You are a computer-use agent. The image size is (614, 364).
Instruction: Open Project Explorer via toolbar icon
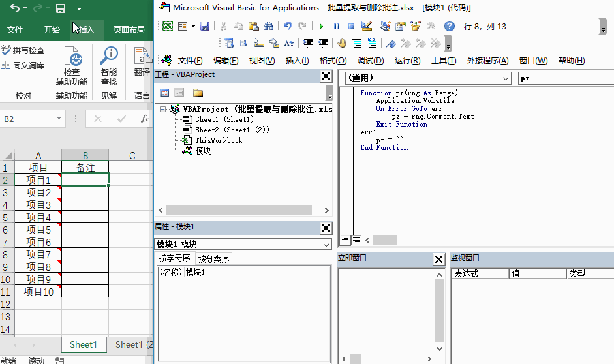click(386, 26)
